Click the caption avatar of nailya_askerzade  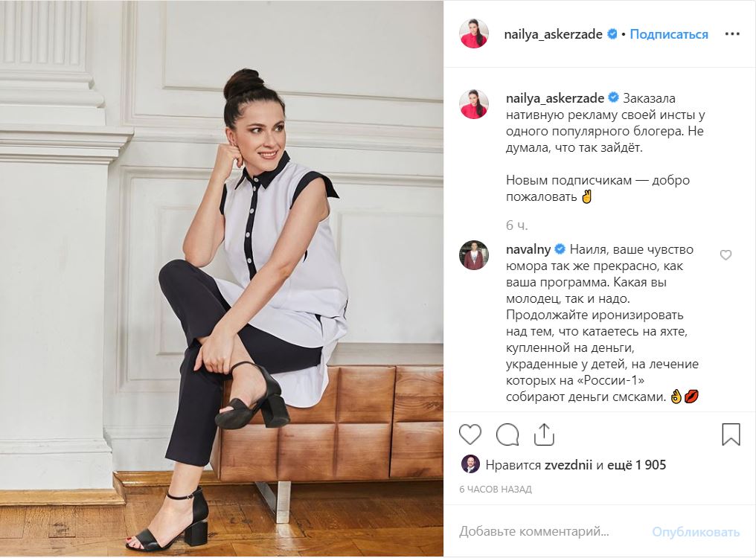coord(473,103)
